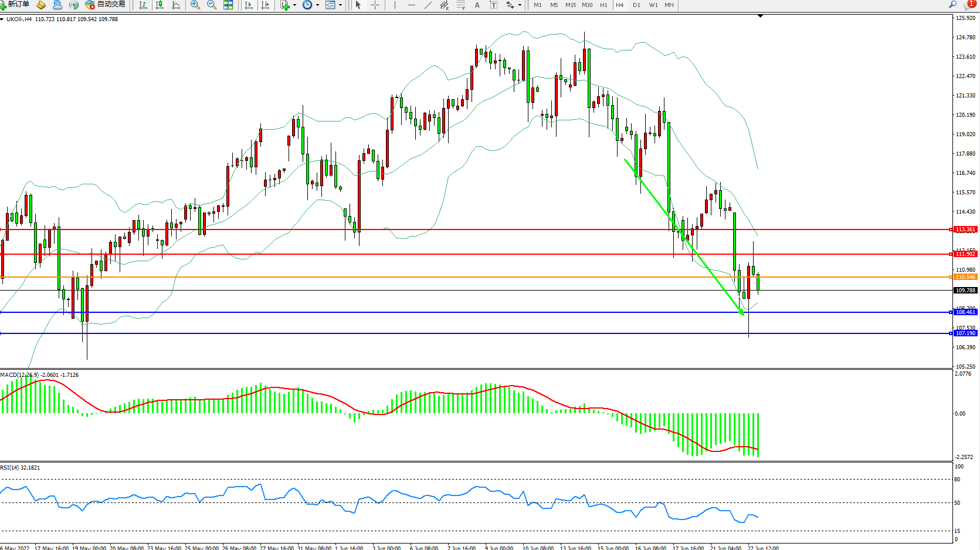Draw a horizontal line tool
980x550 pixels.
(412, 5)
